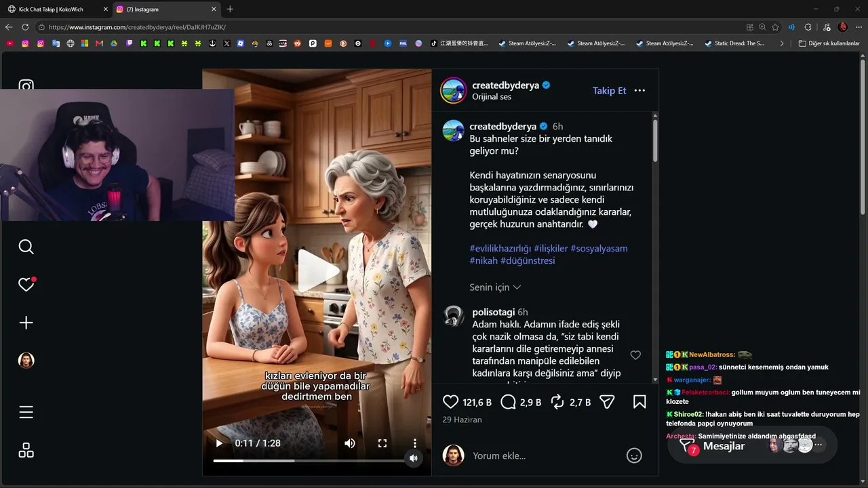Click the "Yorum ekle..." comment field

click(542, 455)
